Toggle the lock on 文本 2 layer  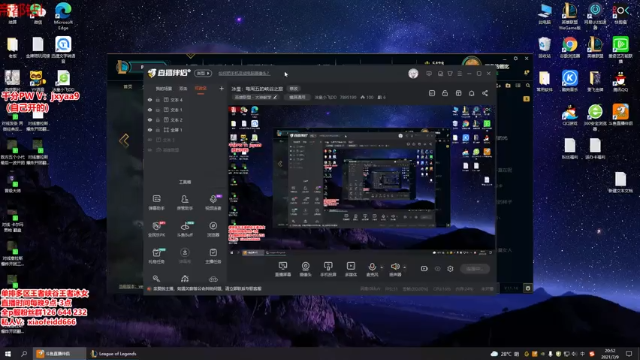coord(158,120)
